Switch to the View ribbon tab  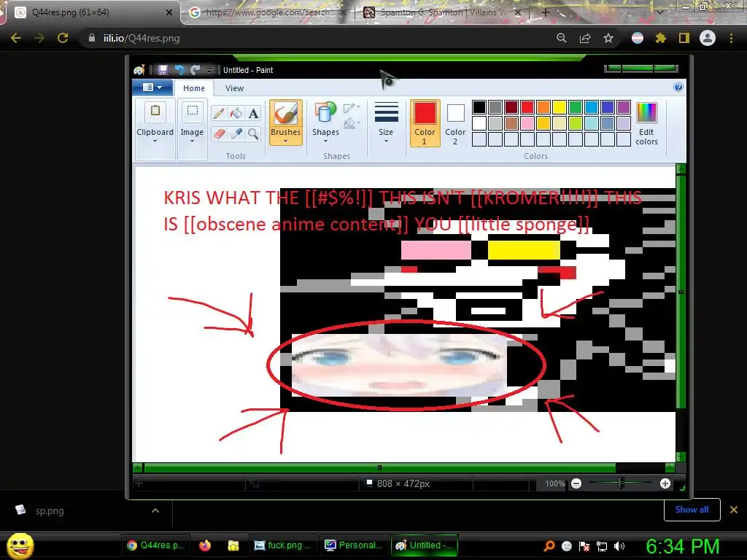(234, 88)
